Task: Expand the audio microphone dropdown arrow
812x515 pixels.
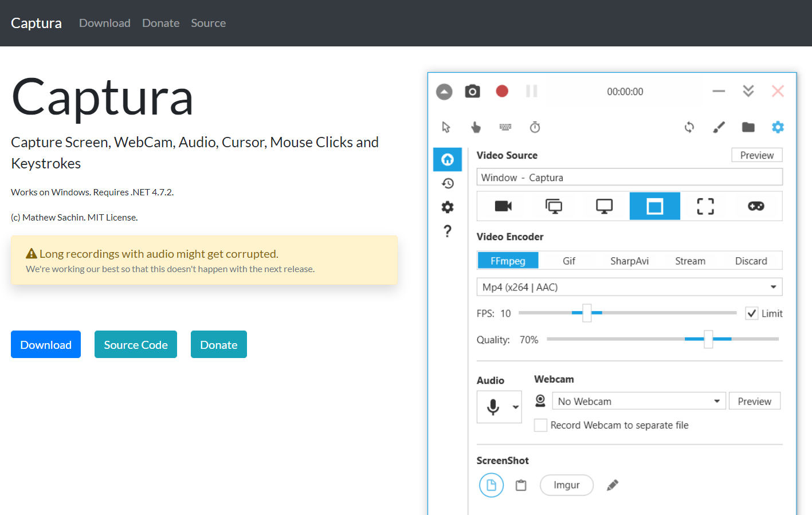Action: point(516,407)
